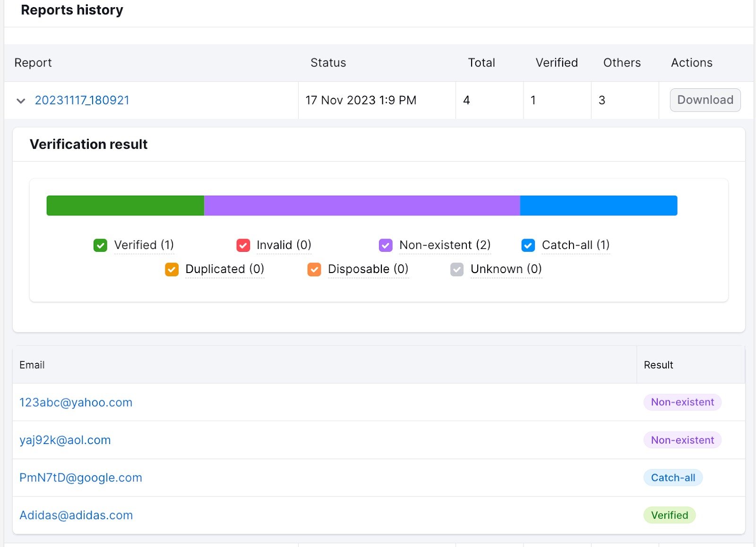Download the verification report
The image size is (756, 547).
[704, 100]
